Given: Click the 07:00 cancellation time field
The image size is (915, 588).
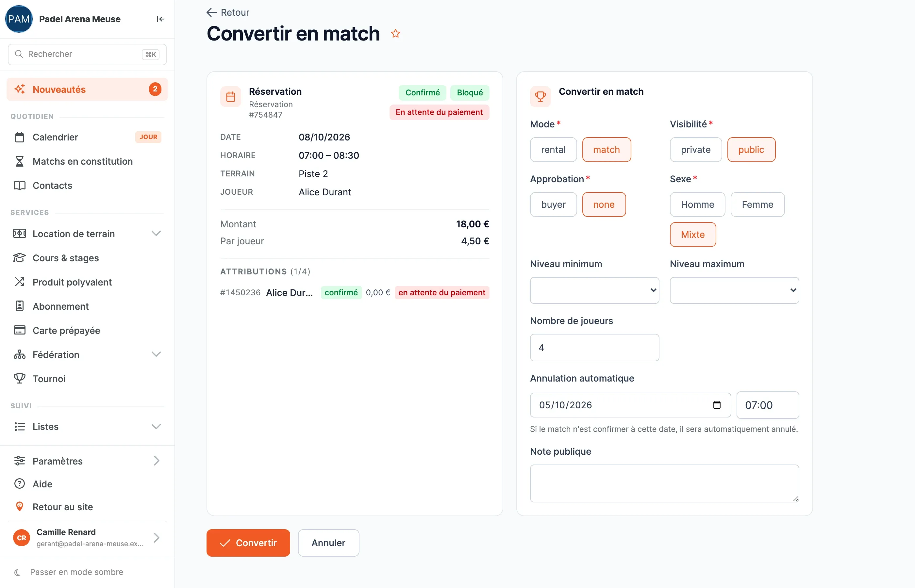Looking at the screenshot, I should [x=768, y=405].
